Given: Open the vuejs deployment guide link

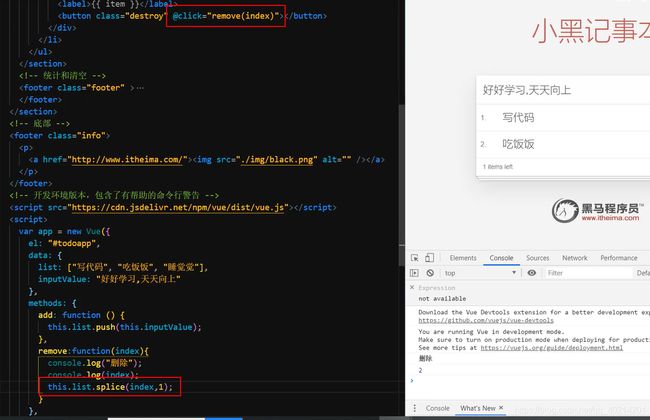Looking at the screenshot, I should point(551,348).
